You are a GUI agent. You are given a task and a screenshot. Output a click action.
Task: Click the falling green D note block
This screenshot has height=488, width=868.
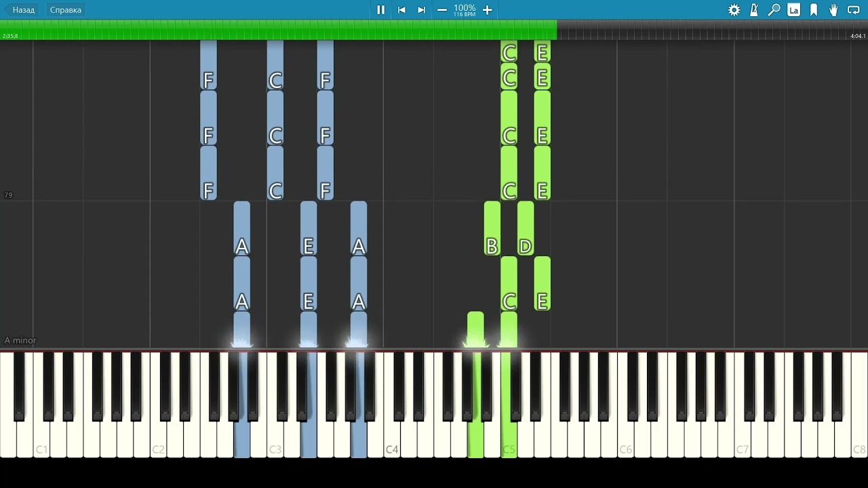coord(525,229)
